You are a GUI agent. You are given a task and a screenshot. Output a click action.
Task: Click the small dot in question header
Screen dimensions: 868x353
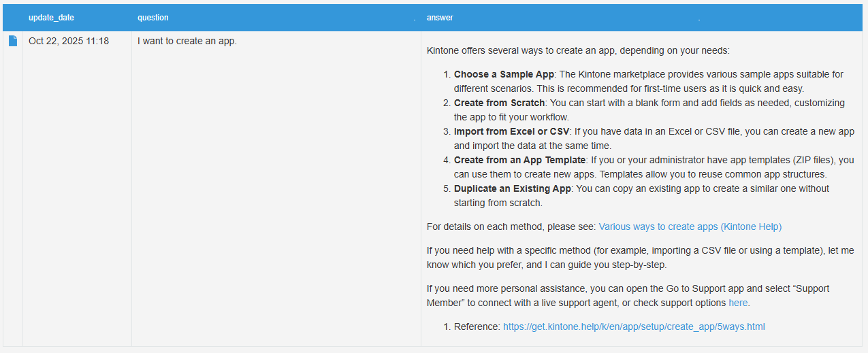(x=414, y=19)
